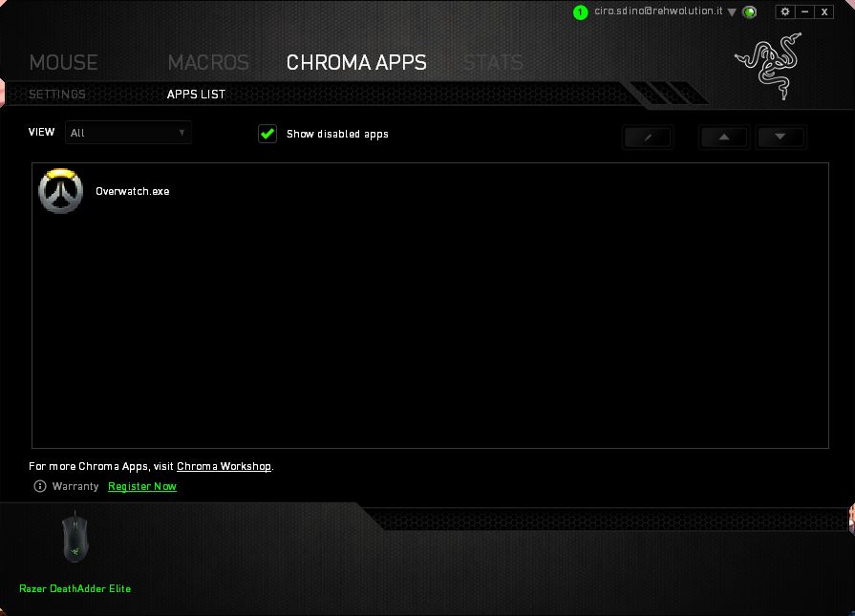The height and width of the screenshot is (616, 855).
Task: Click the green online status indicator
Action: point(750,12)
